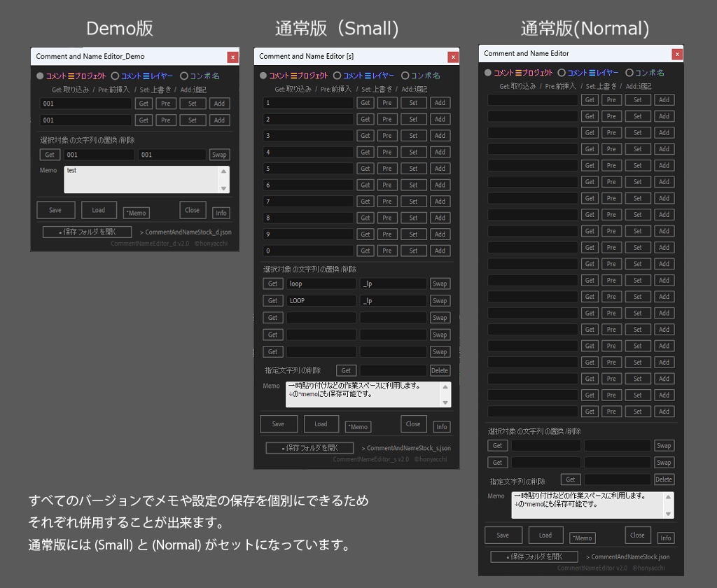Click Save in the Demo window
This screenshot has height=588, width=717.
click(56, 210)
